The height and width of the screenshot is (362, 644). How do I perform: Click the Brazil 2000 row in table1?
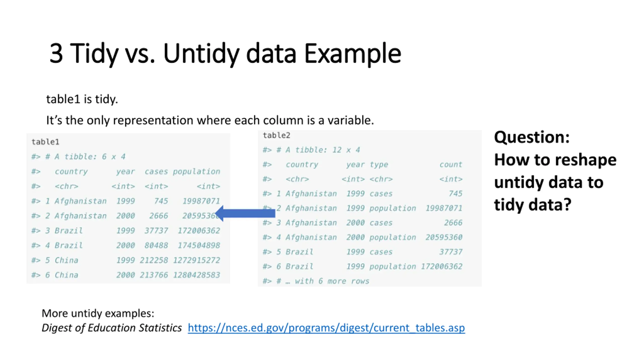tap(126, 245)
